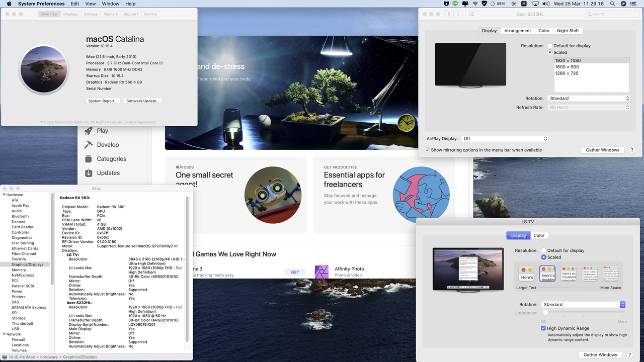Select 'Default for display' in Acer S232HL window
This screenshot has height=362, width=644.
(x=550, y=46)
